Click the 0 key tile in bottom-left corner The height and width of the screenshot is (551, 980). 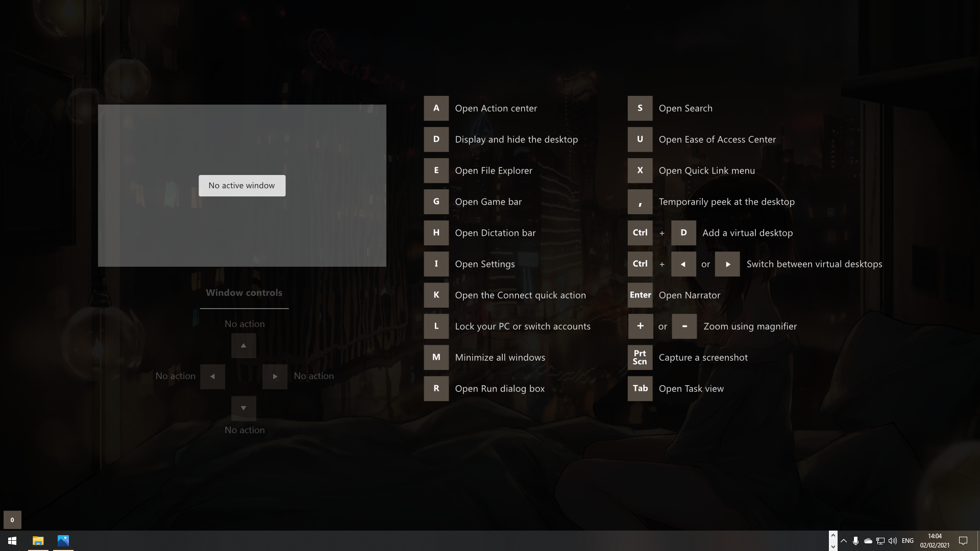[x=11, y=520]
